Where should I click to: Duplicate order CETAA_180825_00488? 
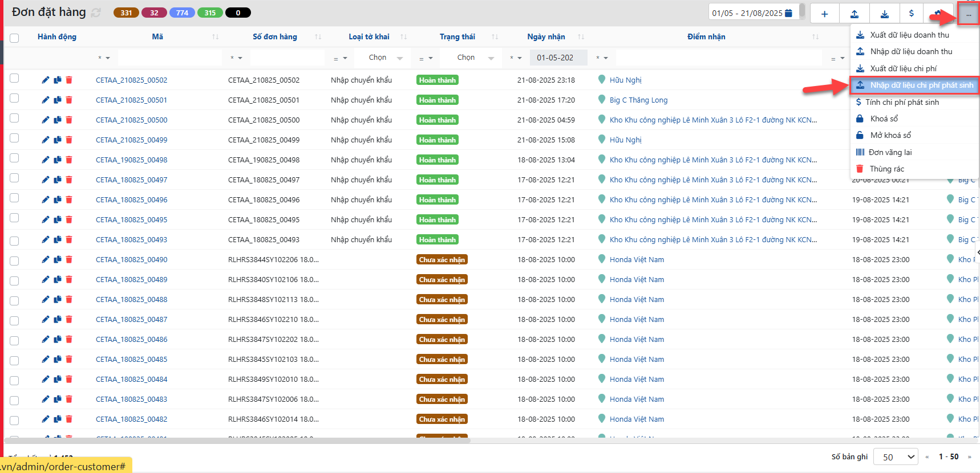click(58, 299)
